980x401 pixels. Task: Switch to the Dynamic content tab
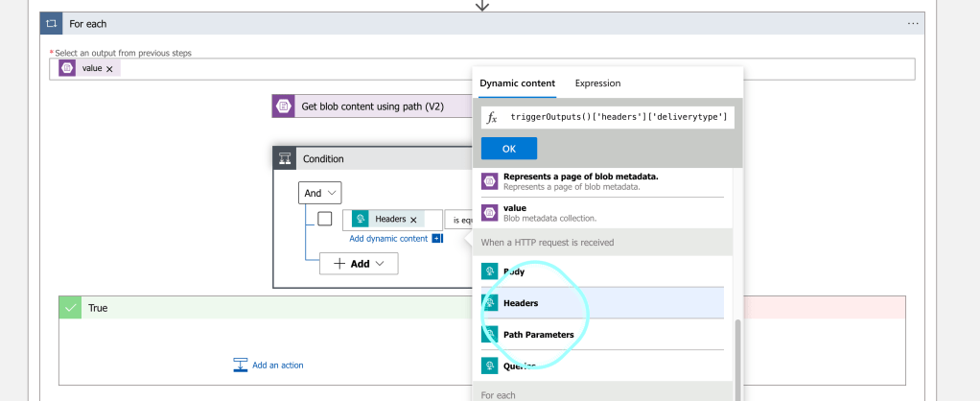point(517,83)
